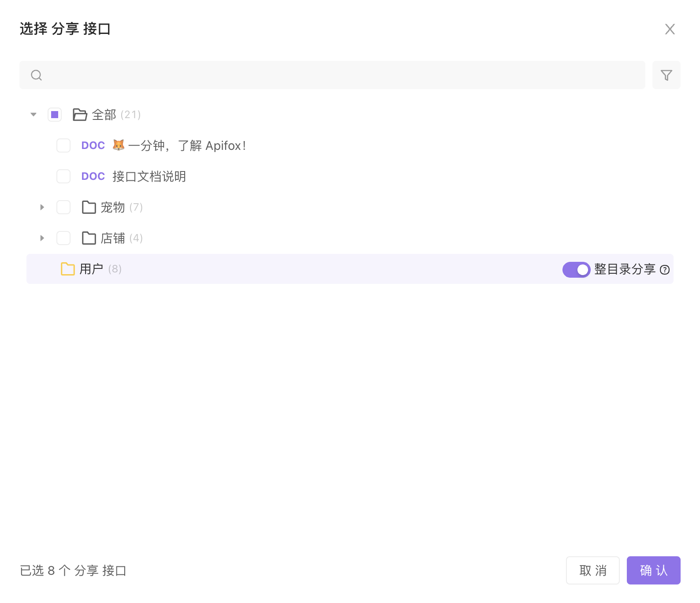700x603 pixels.
Task: Expand the 店铺 folder arrow
Action: coord(42,238)
